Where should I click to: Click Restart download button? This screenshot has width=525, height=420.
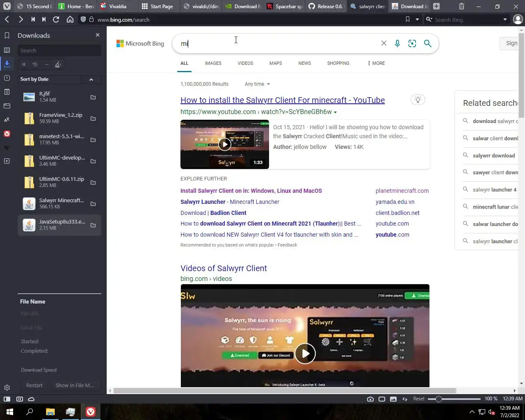click(34, 386)
